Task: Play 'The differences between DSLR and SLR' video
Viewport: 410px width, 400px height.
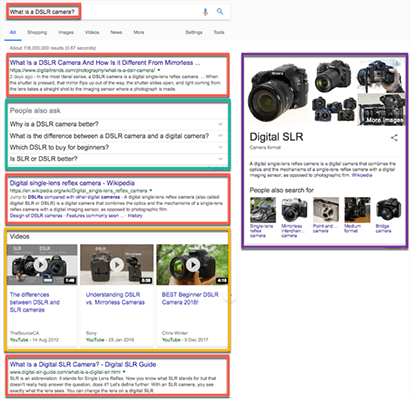Action: point(41,265)
